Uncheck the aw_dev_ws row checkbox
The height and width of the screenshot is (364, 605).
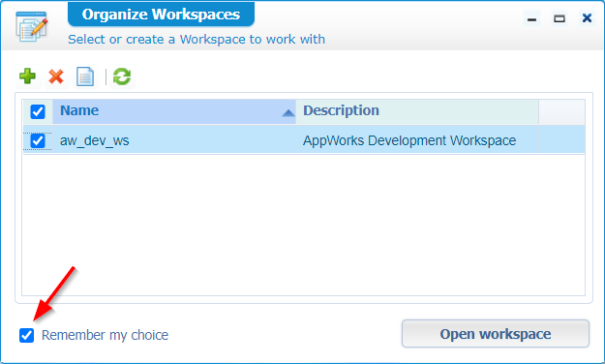[38, 141]
